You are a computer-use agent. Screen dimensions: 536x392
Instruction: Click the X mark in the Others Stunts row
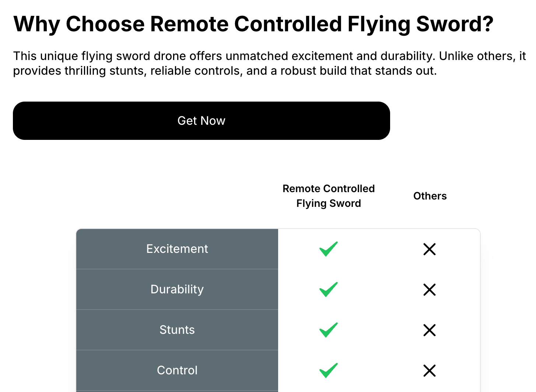coord(430,330)
